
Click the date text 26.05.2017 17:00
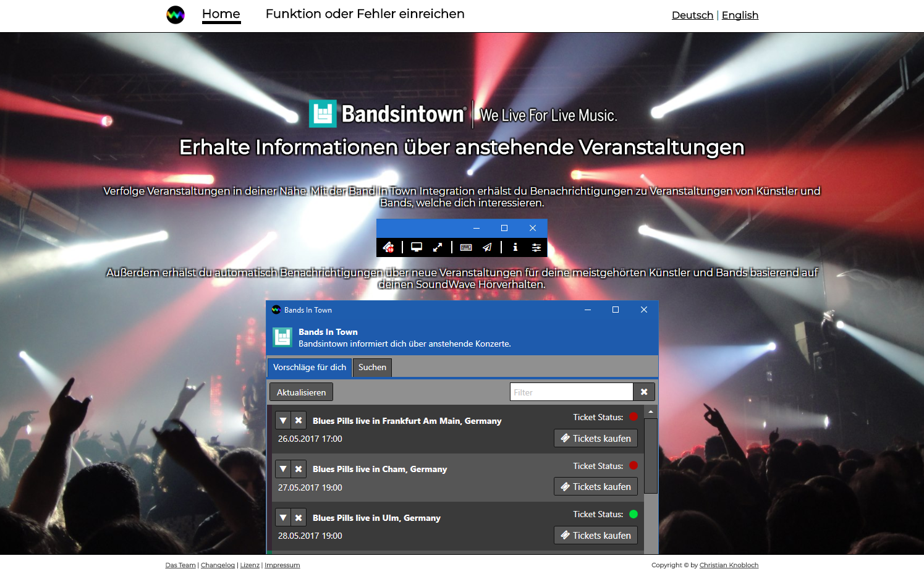click(310, 439)
